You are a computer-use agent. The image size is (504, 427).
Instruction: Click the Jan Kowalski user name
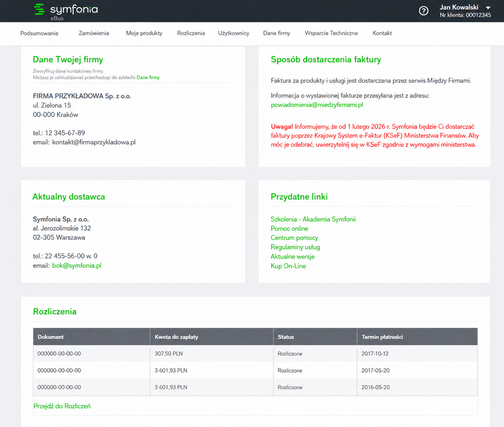tap(459, 7)
